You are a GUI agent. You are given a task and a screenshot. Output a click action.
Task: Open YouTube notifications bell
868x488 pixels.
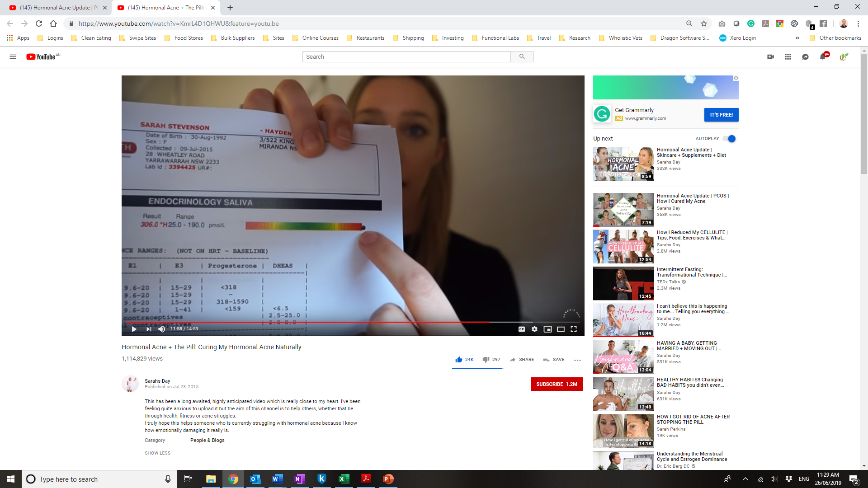tap(823, 57)
